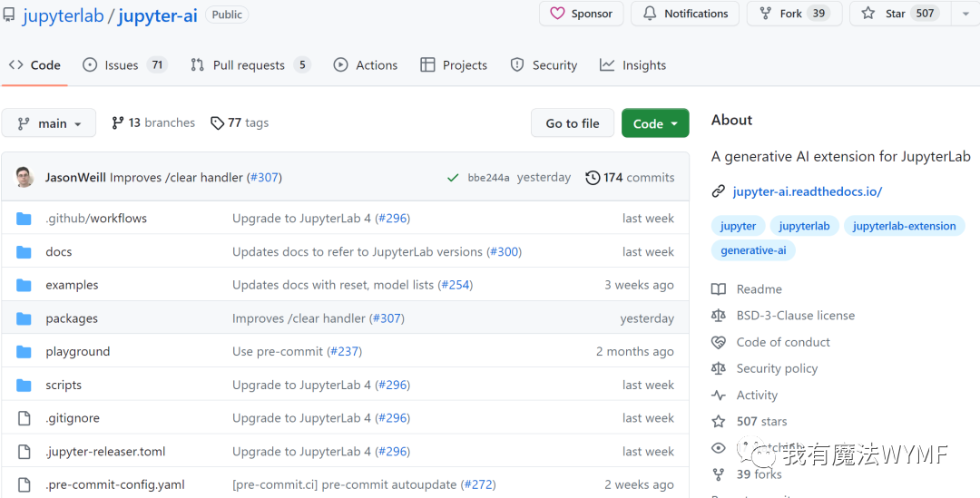This screenshot has width=980, height=498.
Task: Switch to the Code tab
Action: coord(34,65)
